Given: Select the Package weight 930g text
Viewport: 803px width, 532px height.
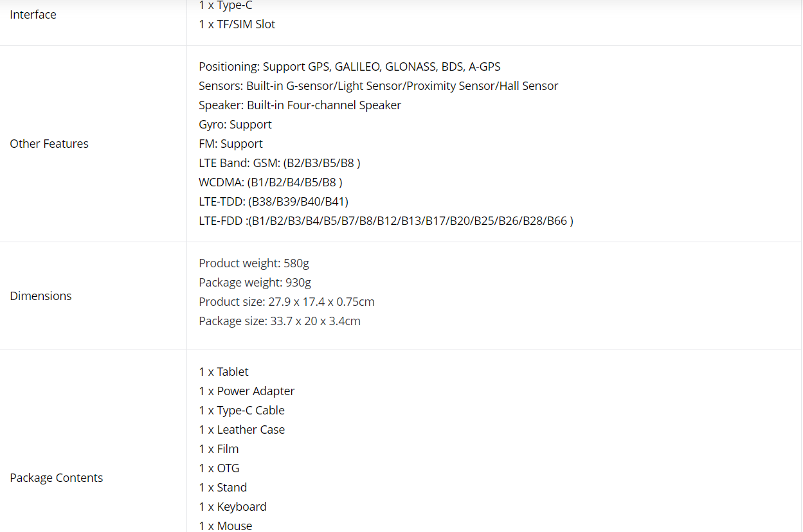Looking at the screenshot, I should click(x=255, y=283).
